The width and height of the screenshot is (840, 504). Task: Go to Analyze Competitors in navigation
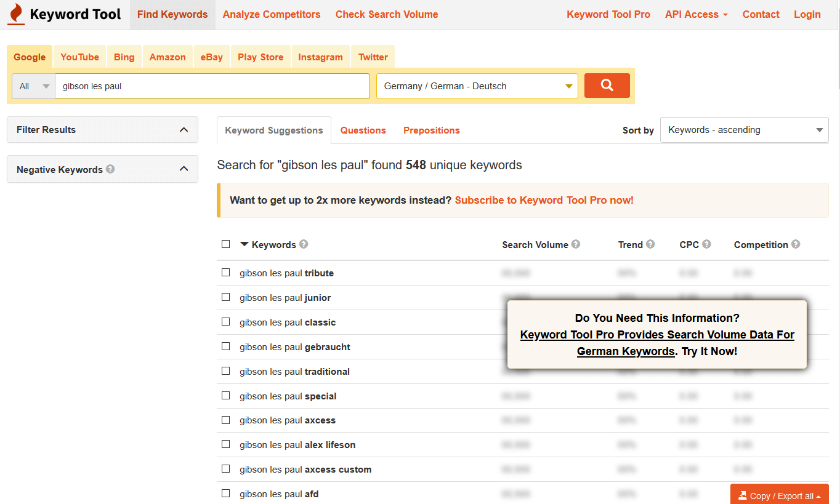[272, 14]
